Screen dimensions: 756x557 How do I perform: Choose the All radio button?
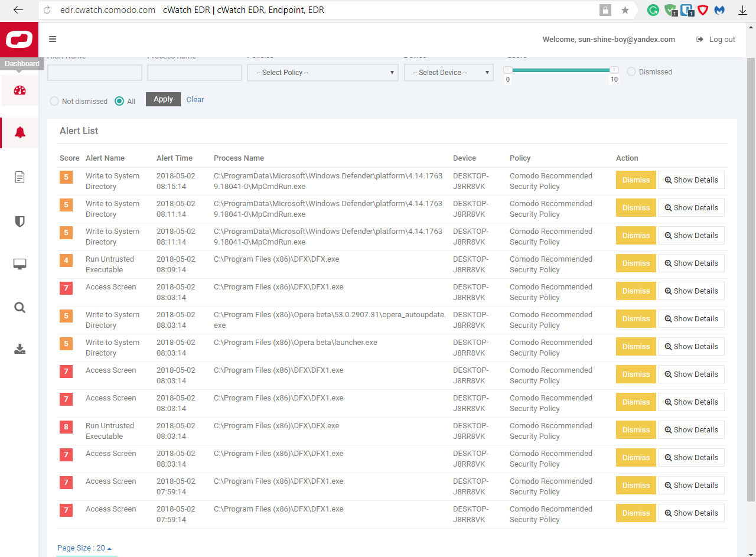[x=119, y=101]
